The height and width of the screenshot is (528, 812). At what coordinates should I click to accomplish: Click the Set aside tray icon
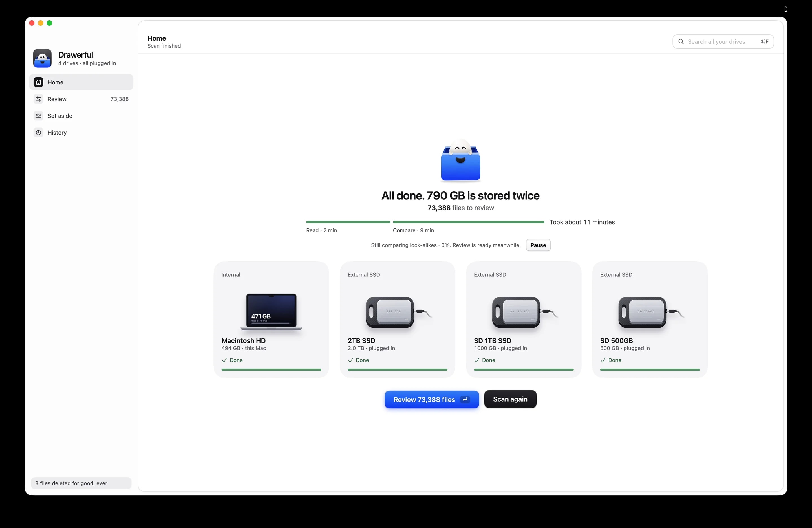coord(39,116)
